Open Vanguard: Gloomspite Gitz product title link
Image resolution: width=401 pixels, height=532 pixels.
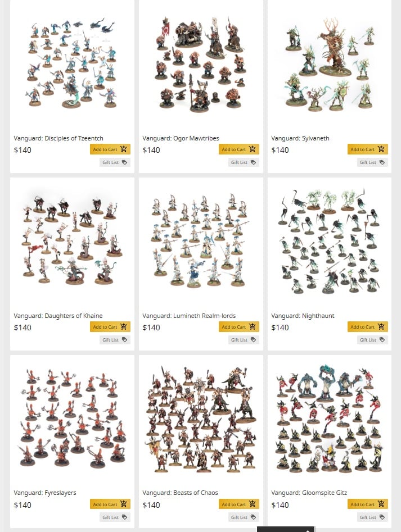pyautogui.click(x=309, y=493)
